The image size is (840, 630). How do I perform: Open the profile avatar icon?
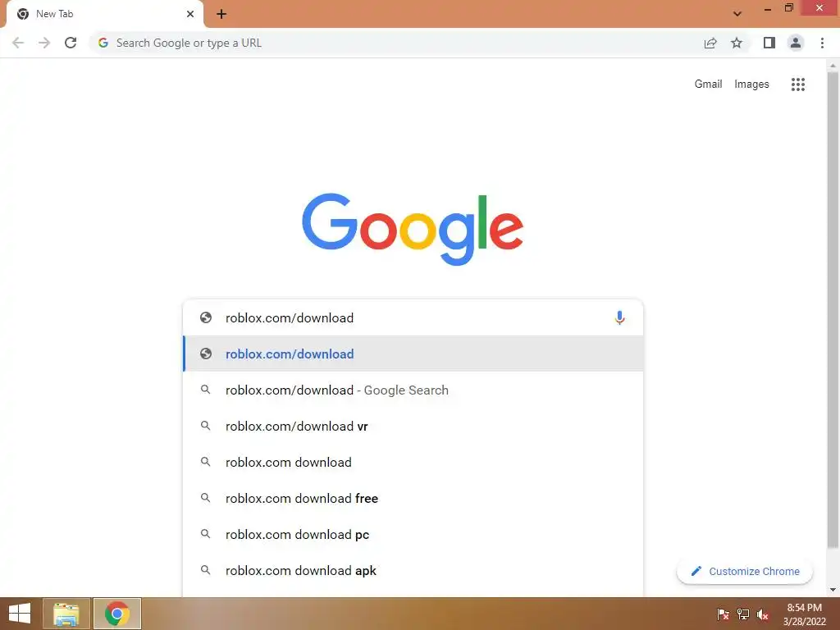[796, 43]
